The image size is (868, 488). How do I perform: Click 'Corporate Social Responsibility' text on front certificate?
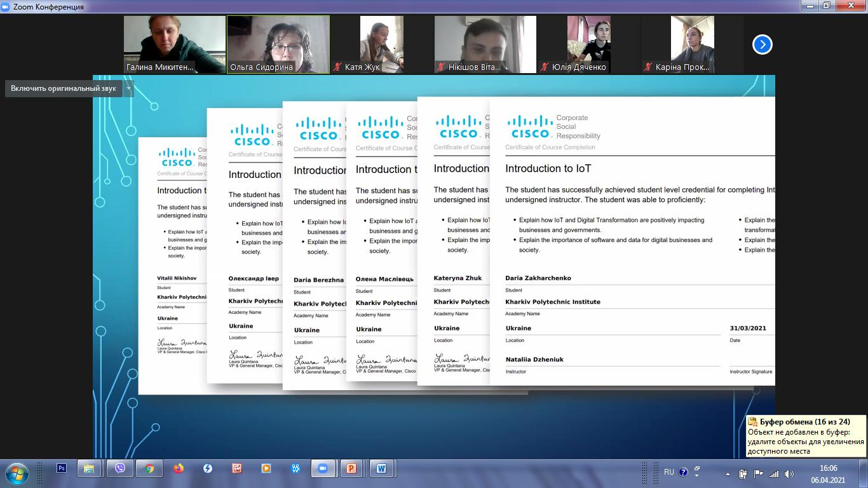point(578,126)
